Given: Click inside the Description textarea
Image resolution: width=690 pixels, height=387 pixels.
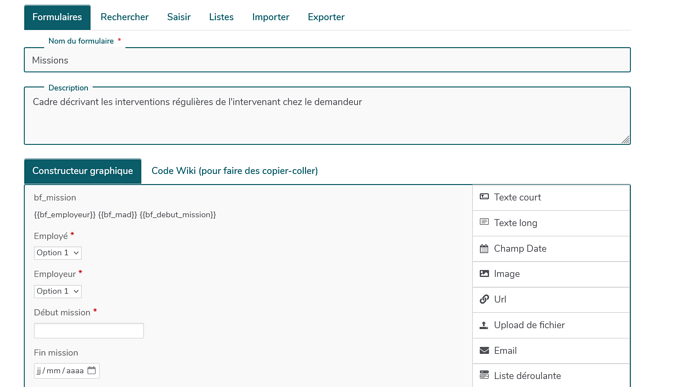Looking at the screenshot, I should (x=327, y=116).
